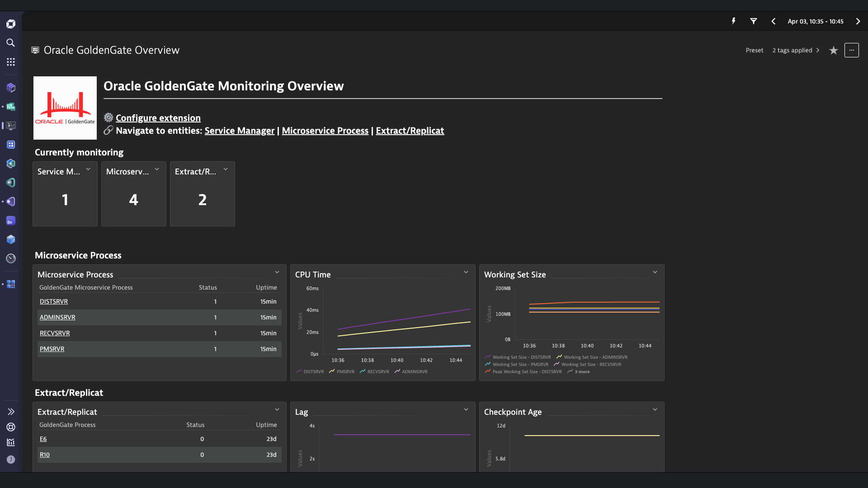Open the support lifebuoy icon
868x488 pixels.
pos(11,427)
